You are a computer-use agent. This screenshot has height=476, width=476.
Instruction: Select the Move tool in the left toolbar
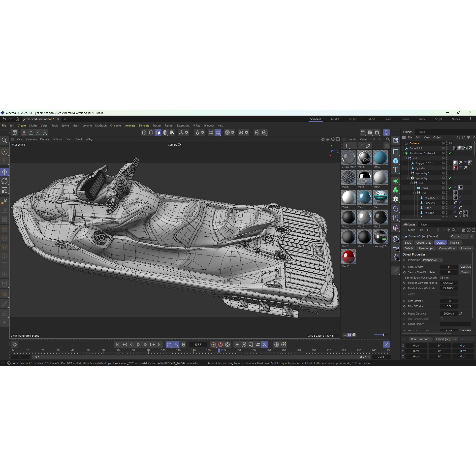tap(4, 172)
